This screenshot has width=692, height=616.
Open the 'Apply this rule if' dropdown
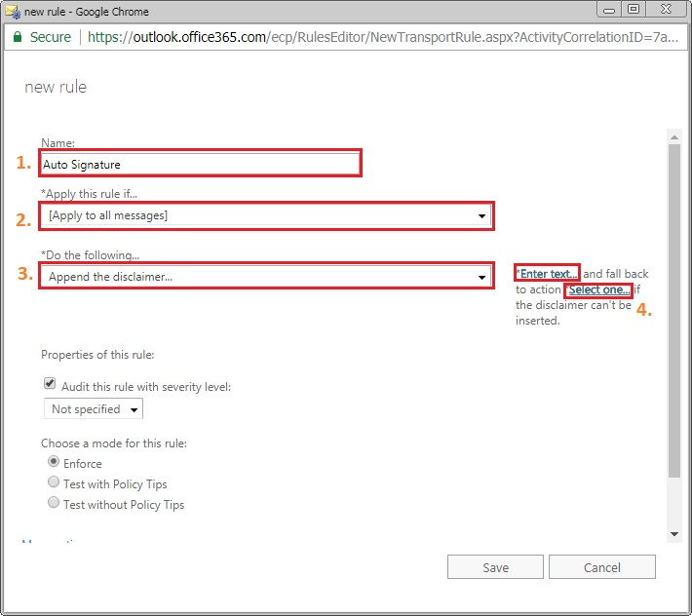pos(266,215)
